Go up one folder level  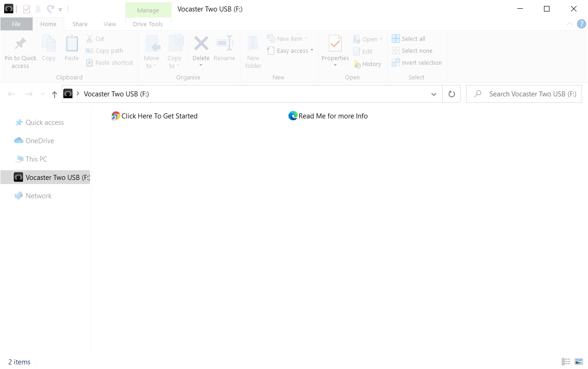tap(55, 94)
